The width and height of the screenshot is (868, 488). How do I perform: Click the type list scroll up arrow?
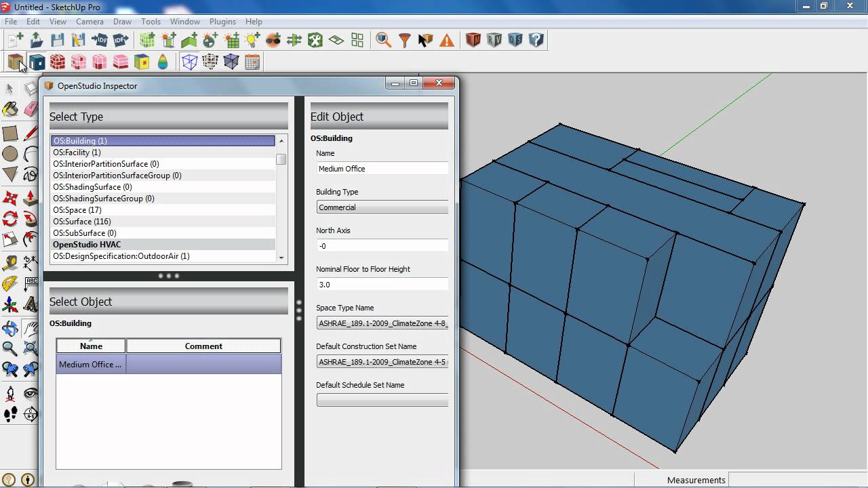click(x=281, y=140)
